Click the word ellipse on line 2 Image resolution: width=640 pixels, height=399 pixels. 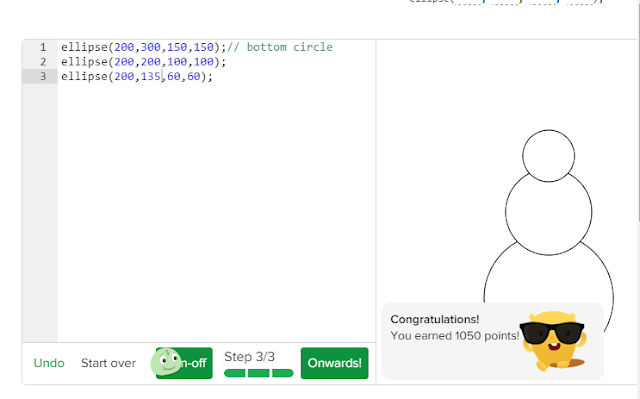click(x=84, y=62)
